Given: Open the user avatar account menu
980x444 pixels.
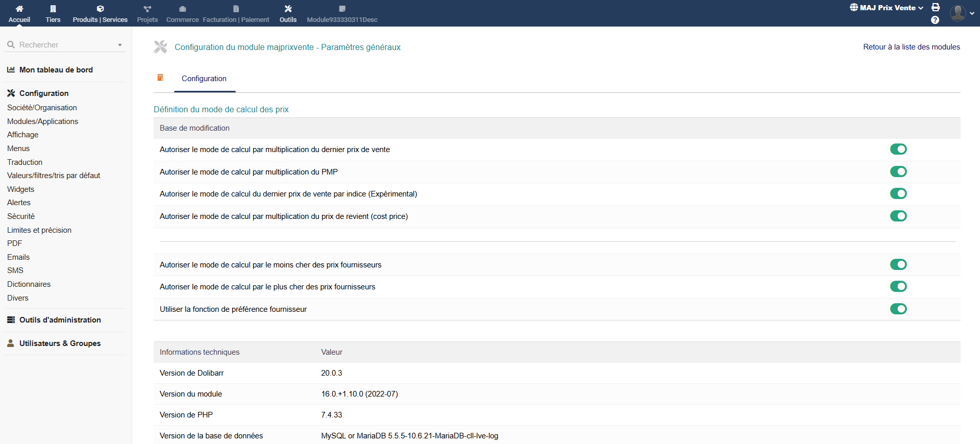Looking at the screenshot, I should (x=958, y=13).
